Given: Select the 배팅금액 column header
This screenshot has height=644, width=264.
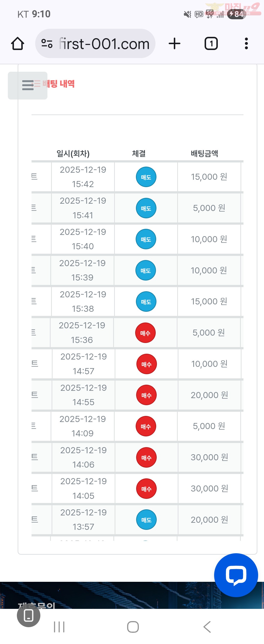Looking at the screenshot, I should [204, 153].
